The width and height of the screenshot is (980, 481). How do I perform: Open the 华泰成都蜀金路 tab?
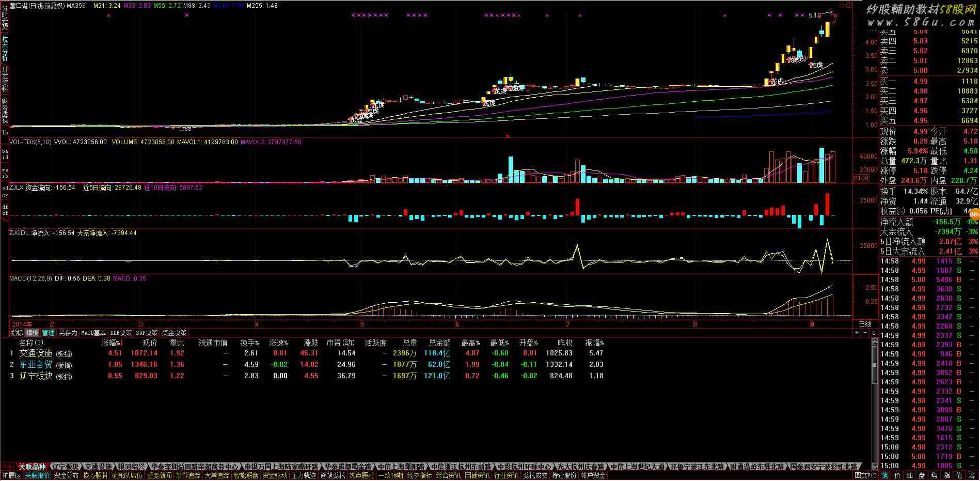(348, 467)
